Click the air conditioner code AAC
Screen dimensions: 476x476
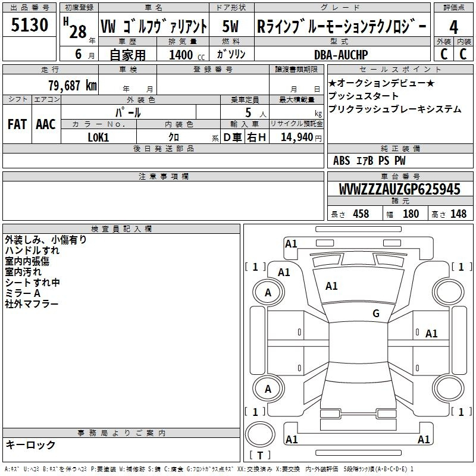tap(46, 124)
